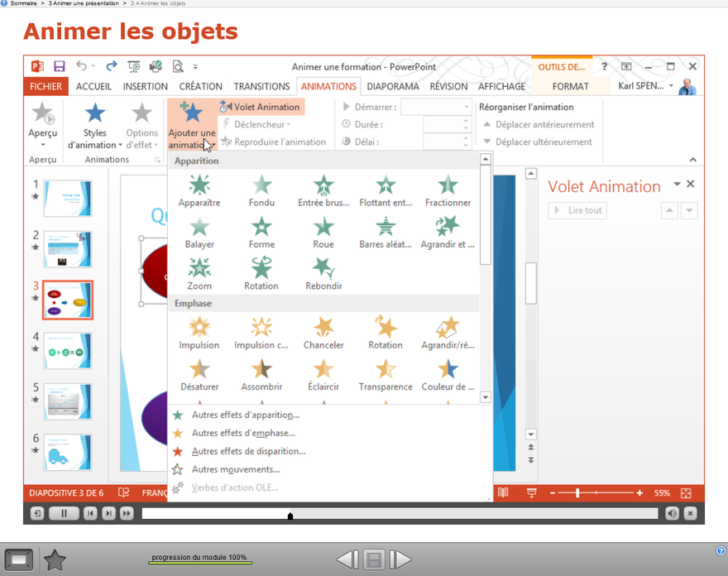
Task: Mute the tutorial player sound
Action: click(672, 514)
